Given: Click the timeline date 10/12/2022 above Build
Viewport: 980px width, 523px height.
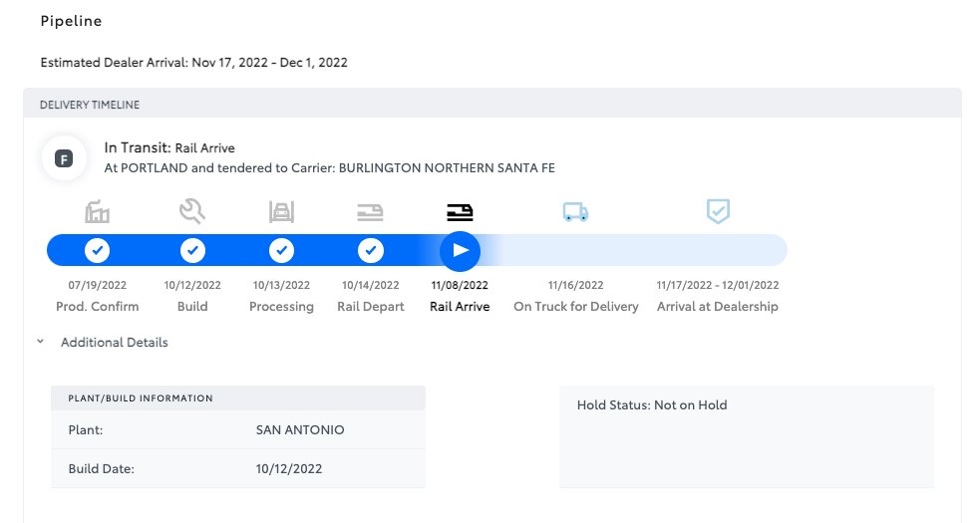Looking at the screenshot, I should pyautogui.click(x=192, y=285).
